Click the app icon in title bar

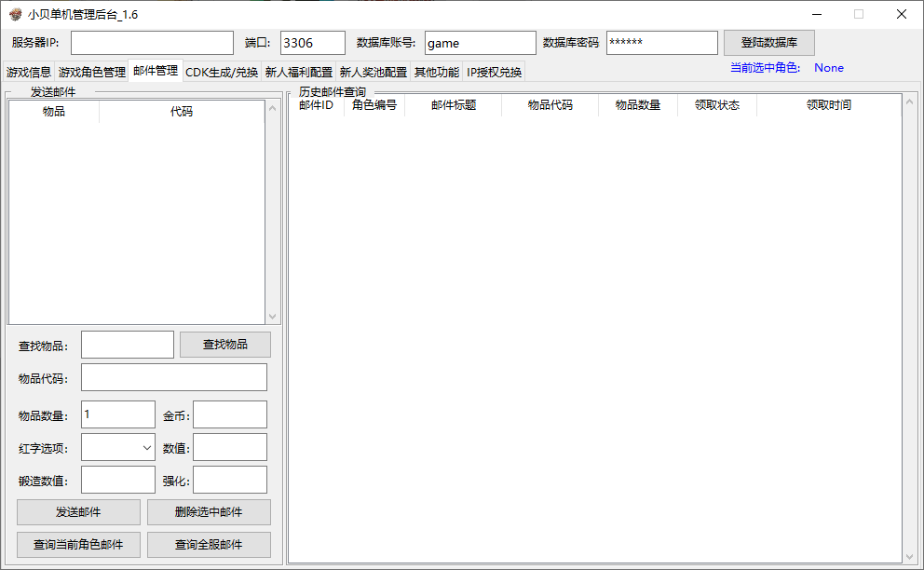tap(15, 14)
